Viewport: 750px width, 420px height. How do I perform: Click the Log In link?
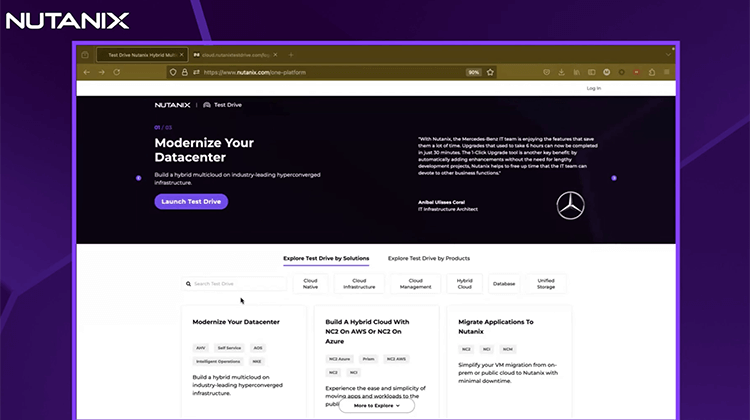(593, 88)
